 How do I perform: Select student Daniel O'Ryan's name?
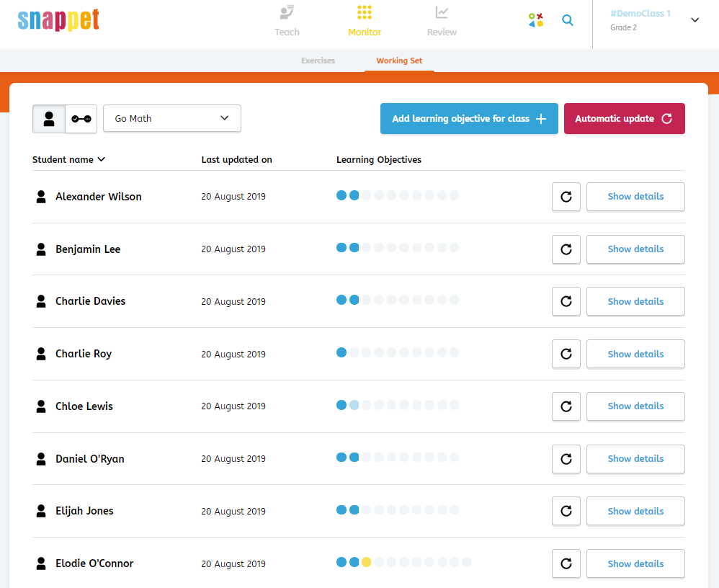(89, 459)
